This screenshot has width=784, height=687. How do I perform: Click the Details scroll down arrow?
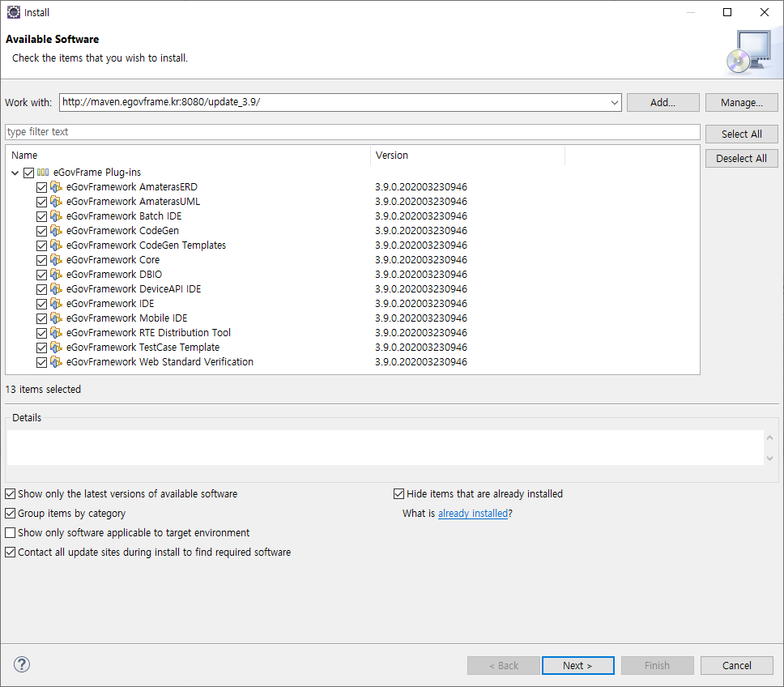pyautogui.click(x=769, y=459)
